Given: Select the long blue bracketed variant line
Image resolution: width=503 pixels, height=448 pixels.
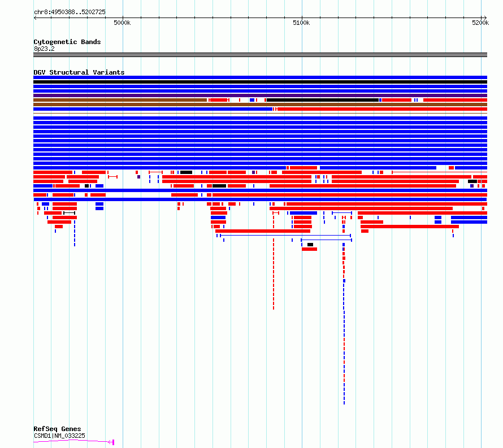Looking at the screenshot, I should [285, 236].
